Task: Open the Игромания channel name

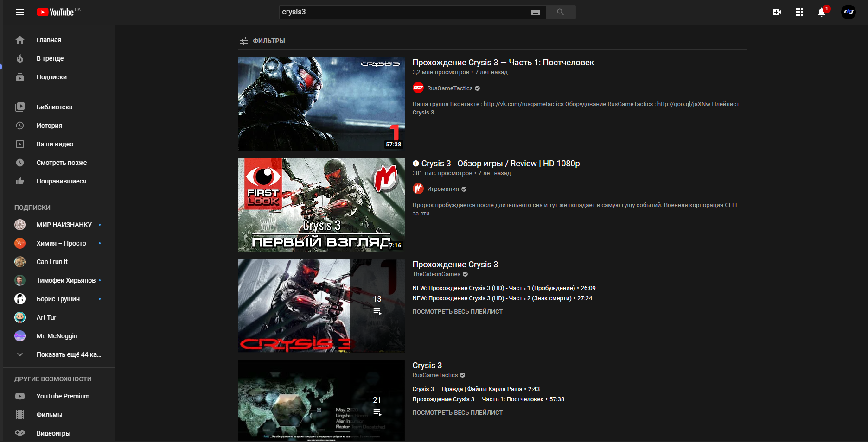Action: pyautogui.click(x=443, y=189)
